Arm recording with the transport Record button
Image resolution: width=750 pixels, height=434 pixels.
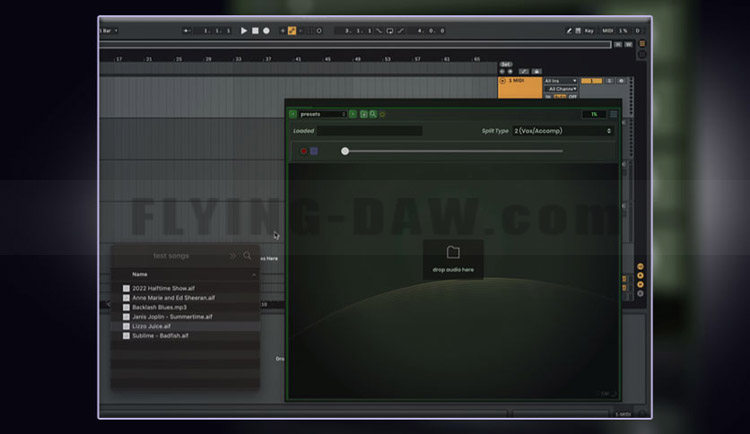click(x=266, y=31)
